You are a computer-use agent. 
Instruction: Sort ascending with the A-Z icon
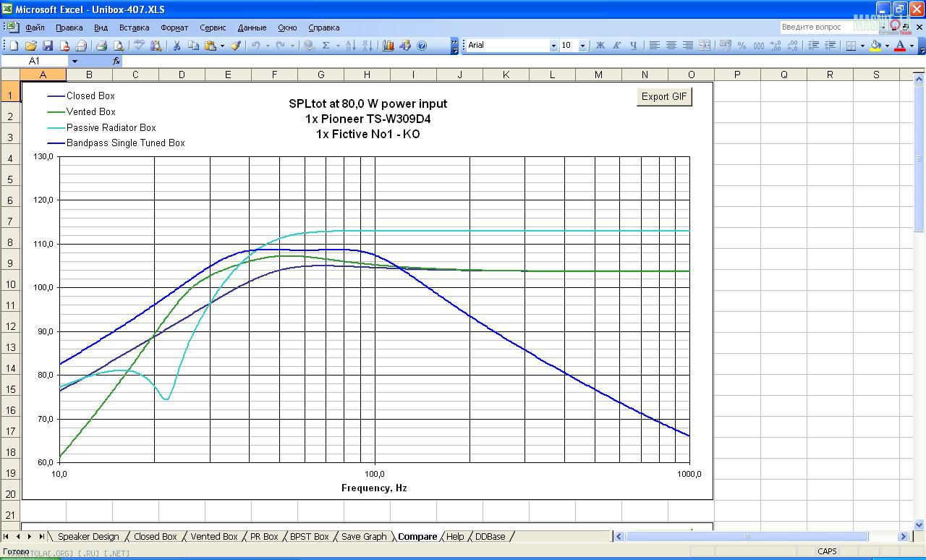[x=350, y=46]
